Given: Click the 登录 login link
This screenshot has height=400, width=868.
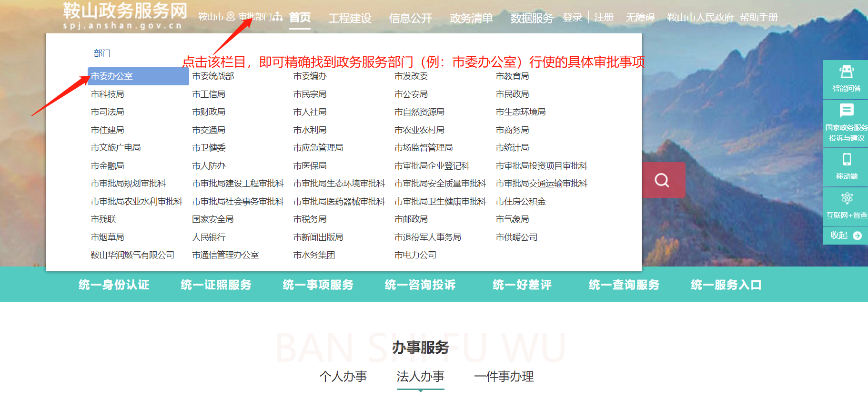Looking at the screenshot, I should (572, 18).
